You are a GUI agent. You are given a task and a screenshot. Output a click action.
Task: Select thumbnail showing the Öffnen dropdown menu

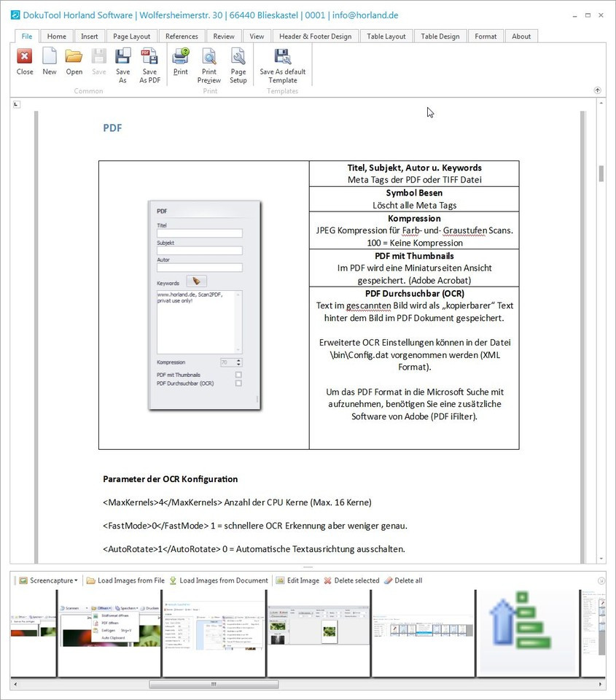[109, 633]
